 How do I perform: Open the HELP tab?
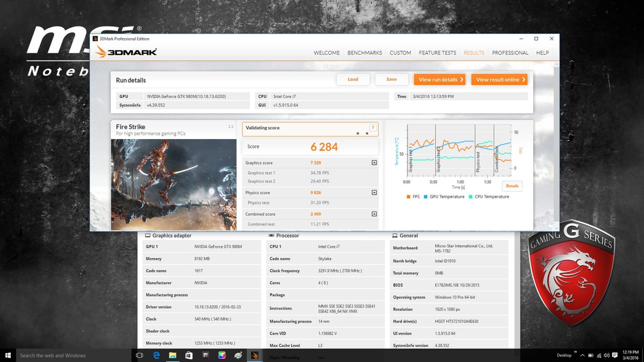click(542, 53)
